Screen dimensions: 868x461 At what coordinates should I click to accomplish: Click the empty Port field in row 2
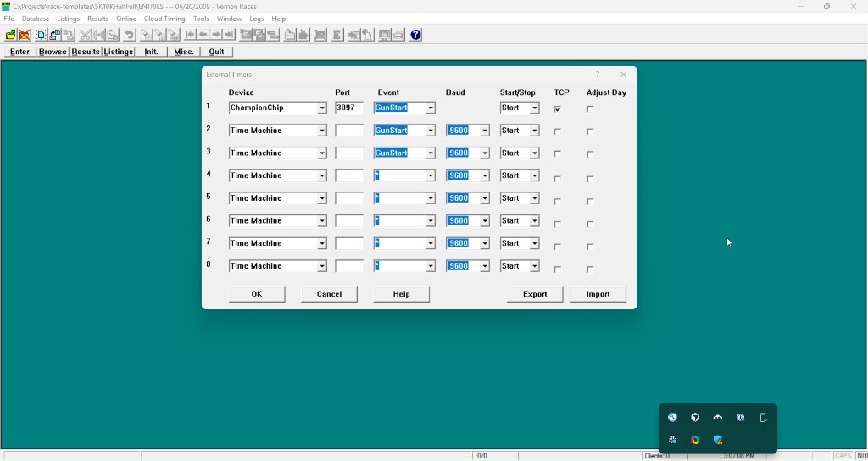(349, 131)
